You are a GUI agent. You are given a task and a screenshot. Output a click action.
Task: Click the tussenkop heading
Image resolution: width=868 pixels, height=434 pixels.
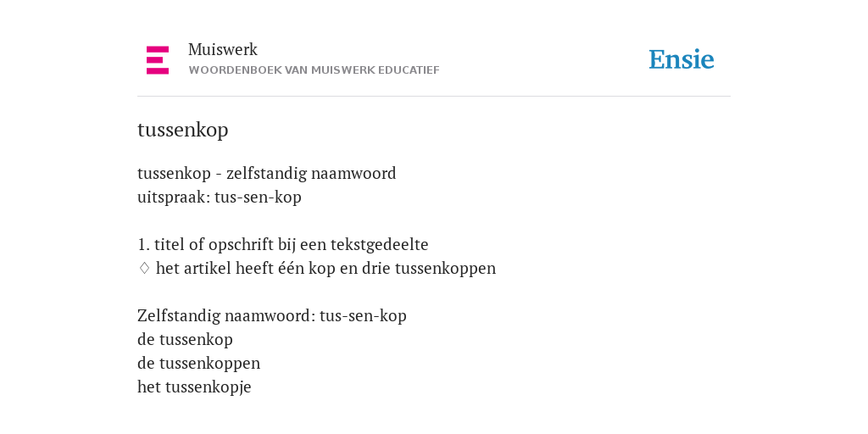point(183,130)
